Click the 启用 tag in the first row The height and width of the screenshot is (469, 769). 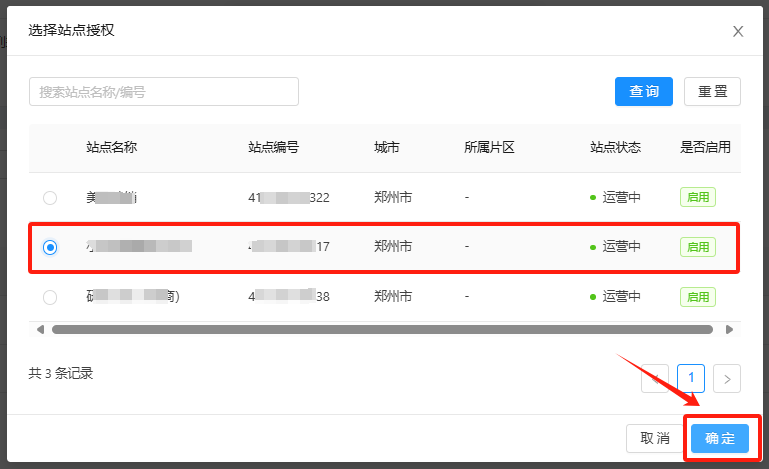click(697, 198)
